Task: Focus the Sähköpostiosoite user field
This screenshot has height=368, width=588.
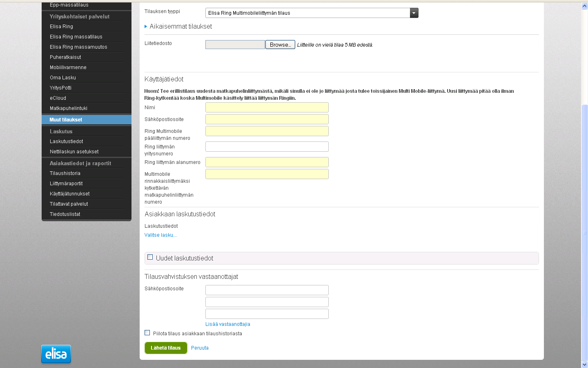Action: click(x=267, y=119)
